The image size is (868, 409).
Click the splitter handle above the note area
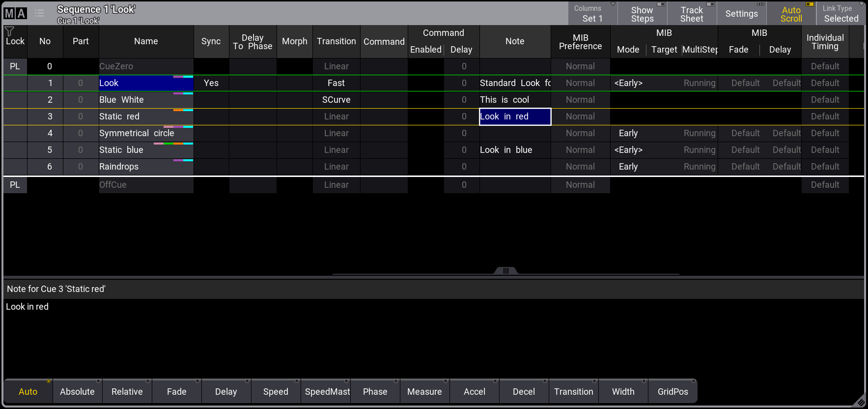tap(505, 271)
